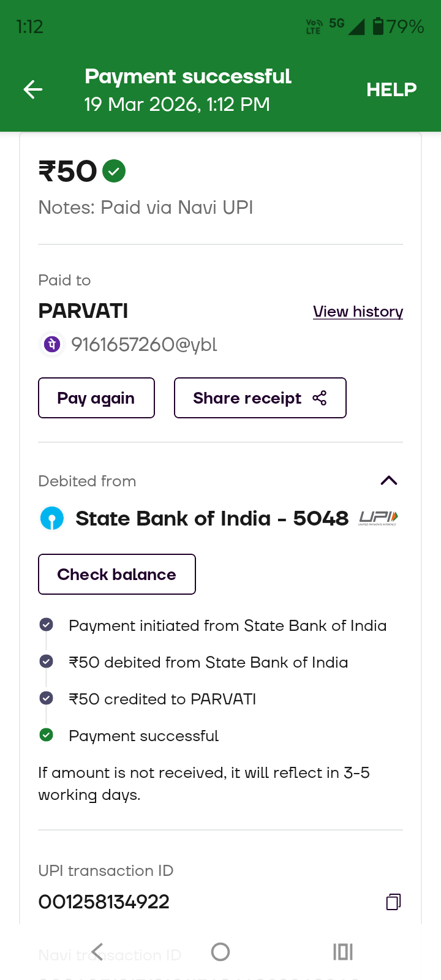Copy the UPI transaction ID

pyautogui.click(x=393, y=902)
